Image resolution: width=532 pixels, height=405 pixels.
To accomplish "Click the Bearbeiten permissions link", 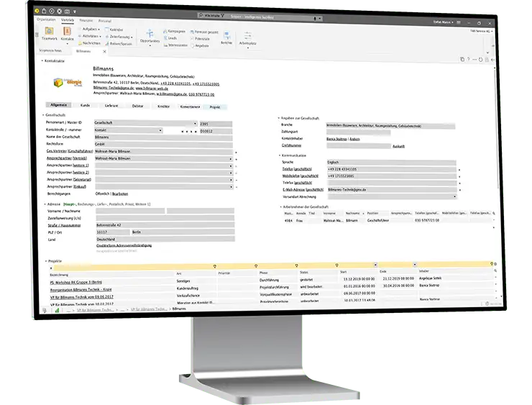I will point(120,194).
